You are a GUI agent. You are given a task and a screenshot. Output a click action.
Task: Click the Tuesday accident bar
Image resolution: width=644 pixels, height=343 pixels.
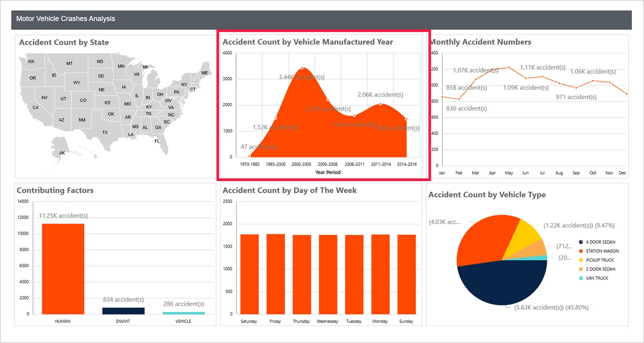click(354, 274)
